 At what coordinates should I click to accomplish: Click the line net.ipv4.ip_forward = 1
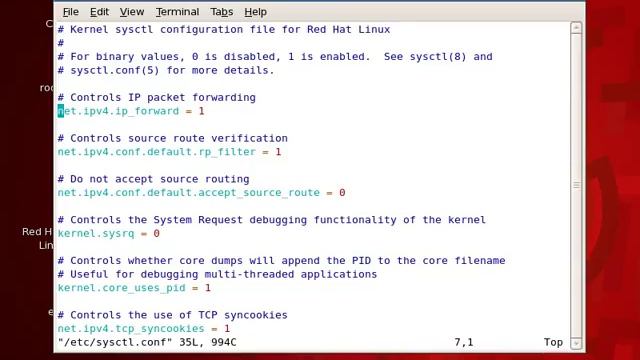pyautogui.click(x=131, y=111)
